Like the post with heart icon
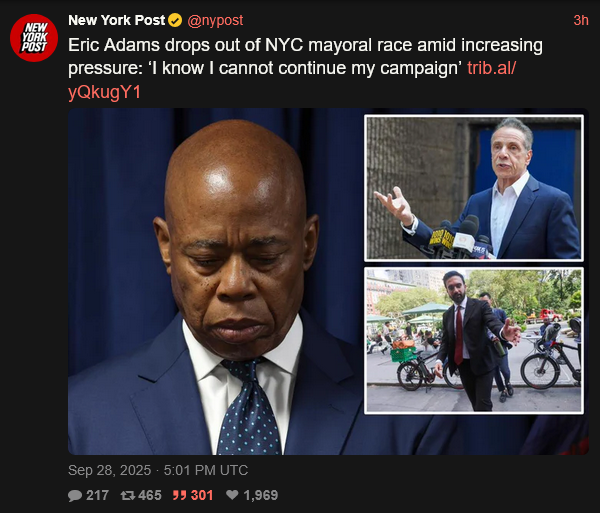600x513 pixels. pos(232,495)
